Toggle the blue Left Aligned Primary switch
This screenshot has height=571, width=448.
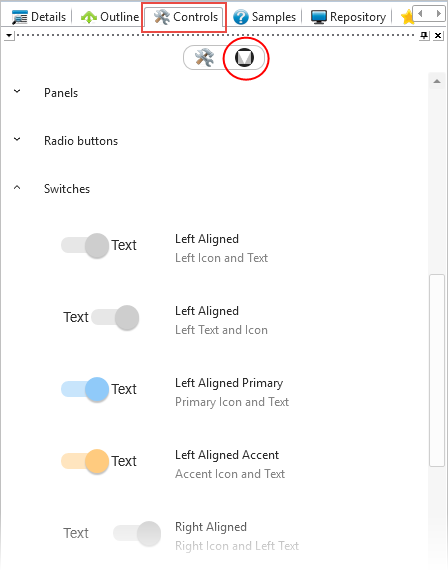85,389
